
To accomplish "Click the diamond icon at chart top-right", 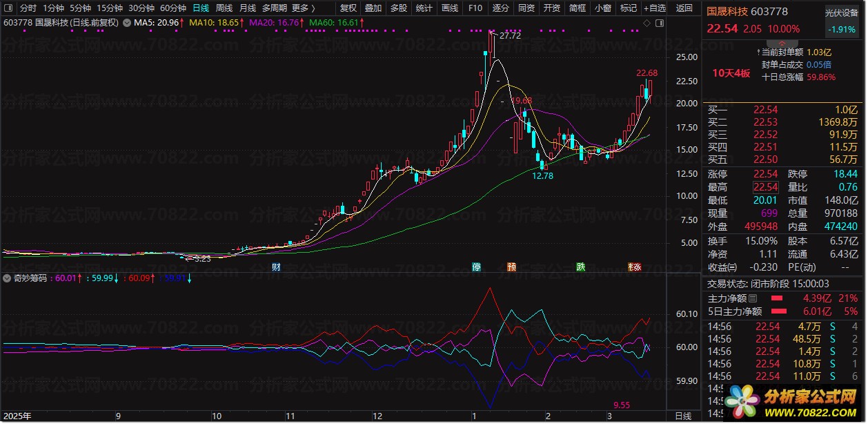I will [x=647, y=23].
